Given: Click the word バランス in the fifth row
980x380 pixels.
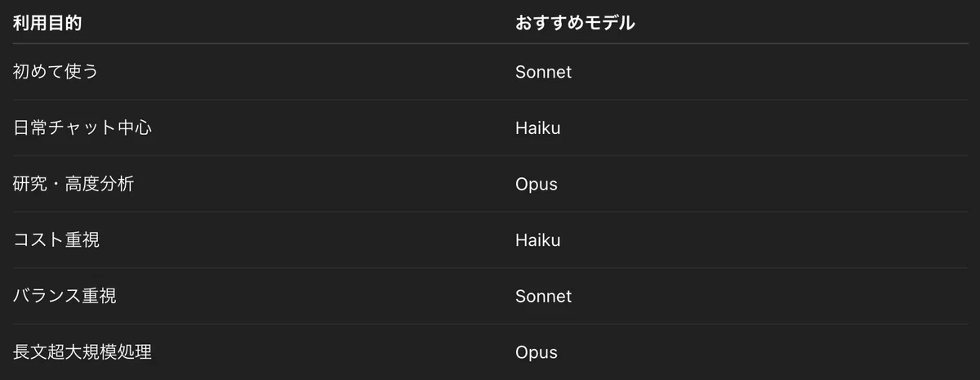Looking at the screenshot, I should pos(47,296).
